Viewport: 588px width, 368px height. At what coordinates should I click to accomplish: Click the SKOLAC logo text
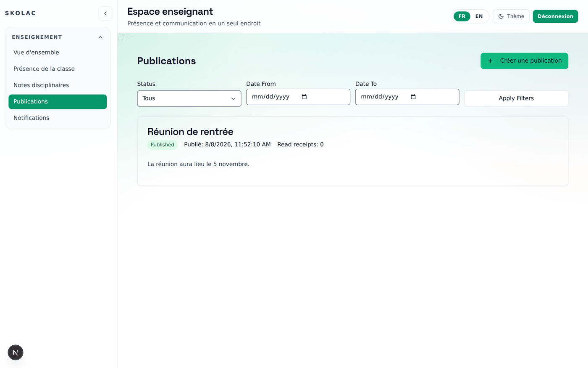click(x=21, y=13)
